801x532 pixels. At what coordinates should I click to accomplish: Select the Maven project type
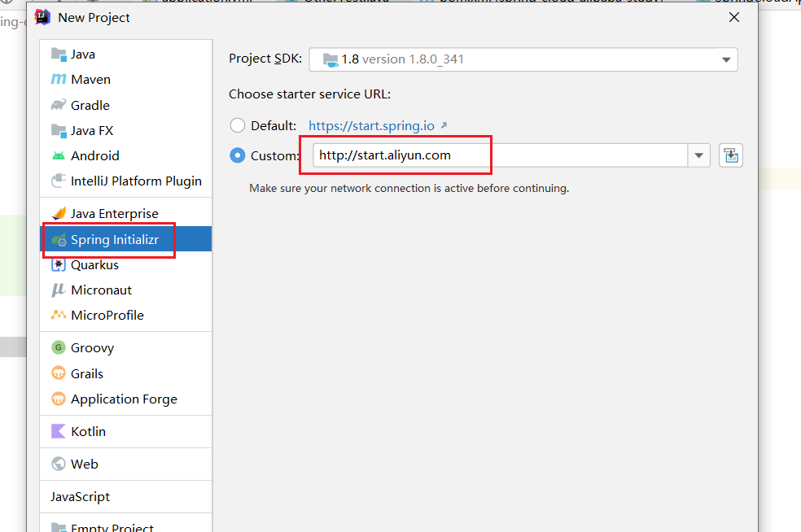tap(125, 80)
